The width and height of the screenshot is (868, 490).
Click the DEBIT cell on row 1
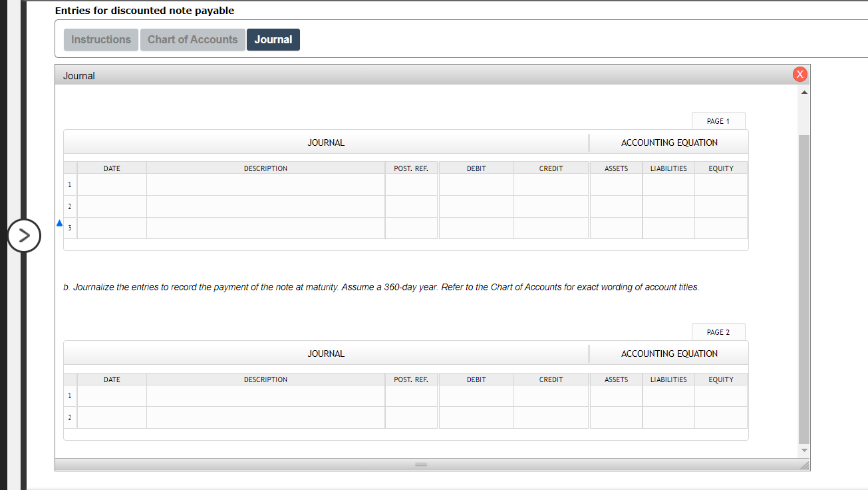[x=476, y=184]
